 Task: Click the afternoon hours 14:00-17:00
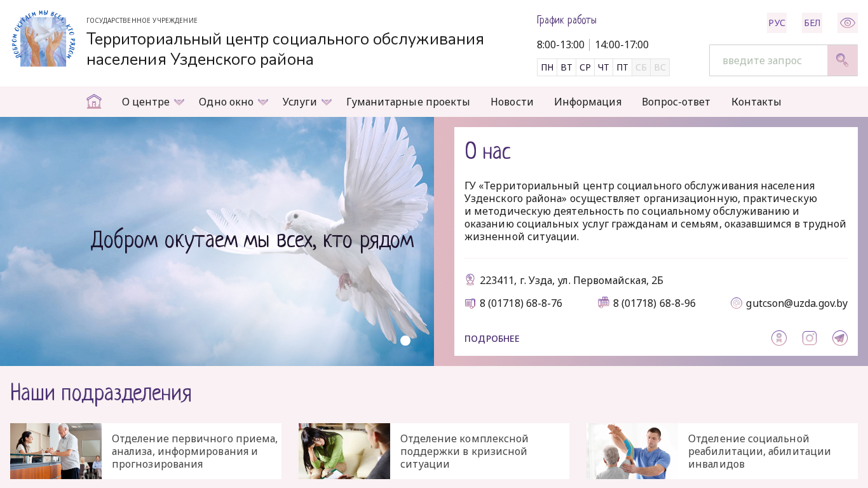click(x=621, y=44)
